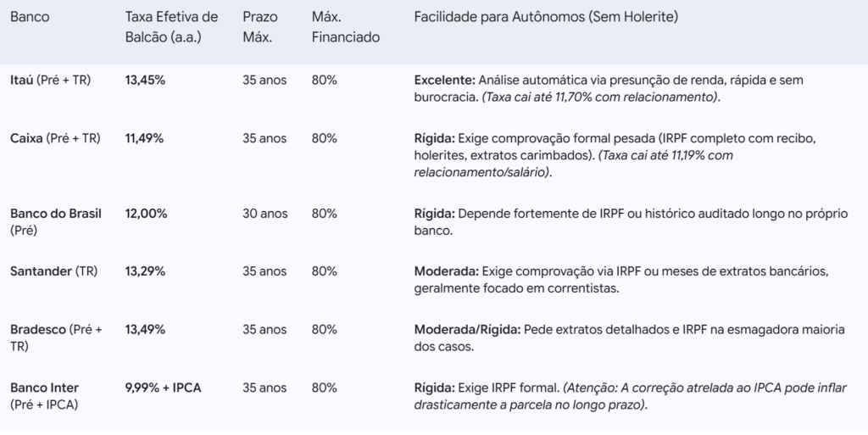The height and width of the screenshot is (435, 868).
Task: Click the Itaú (Pré + TR) cell
Action: [x=50, y=81]
